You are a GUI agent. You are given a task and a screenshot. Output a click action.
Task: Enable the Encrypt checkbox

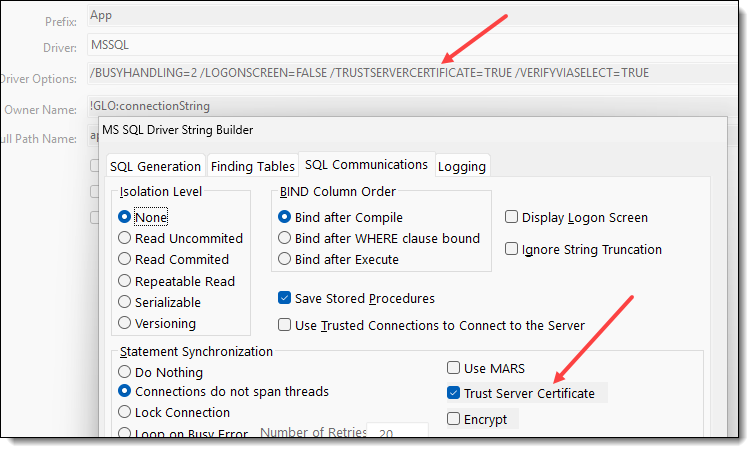coord(454,419)
